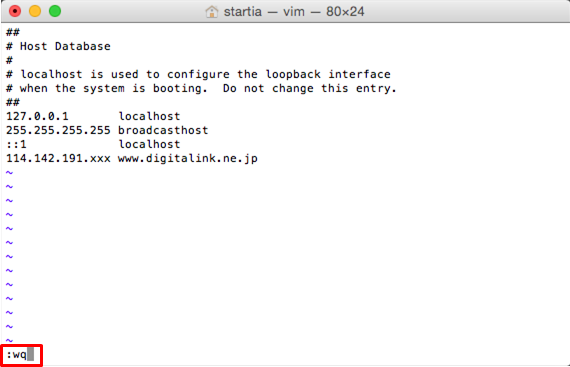Click the yellow minimize window button
The height and width of the screenshot is (367, 570).
(35, 11)
